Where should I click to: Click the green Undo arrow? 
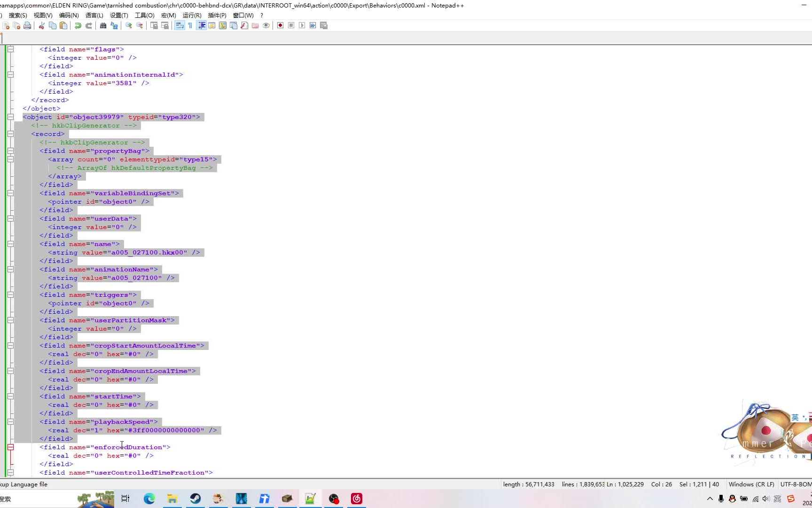point(78,25)
